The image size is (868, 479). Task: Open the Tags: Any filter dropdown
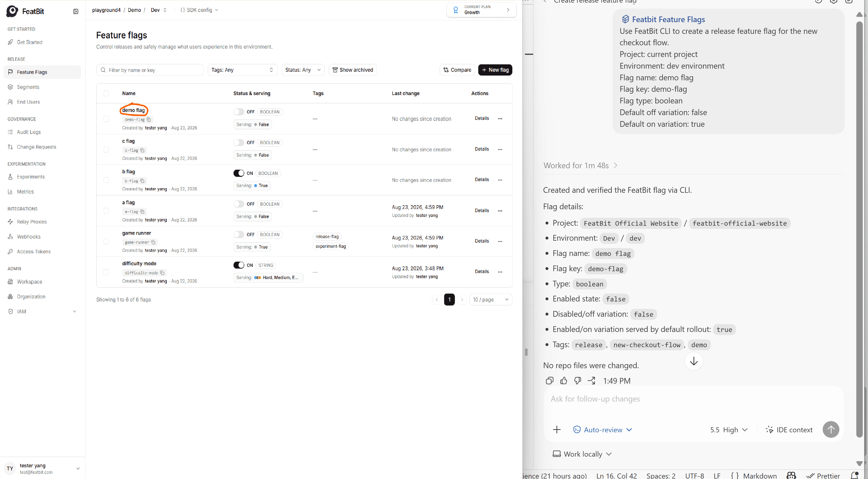[242, 70]
